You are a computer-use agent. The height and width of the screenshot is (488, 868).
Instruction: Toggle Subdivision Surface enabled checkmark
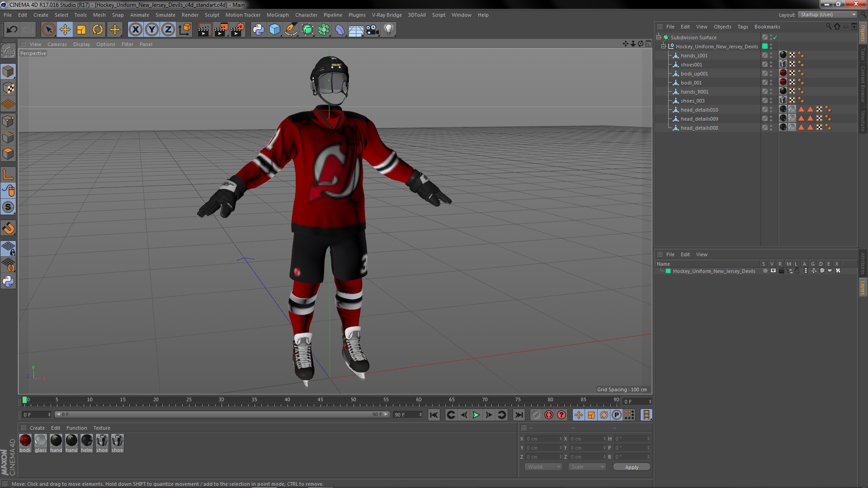click(x=775, y=38)
